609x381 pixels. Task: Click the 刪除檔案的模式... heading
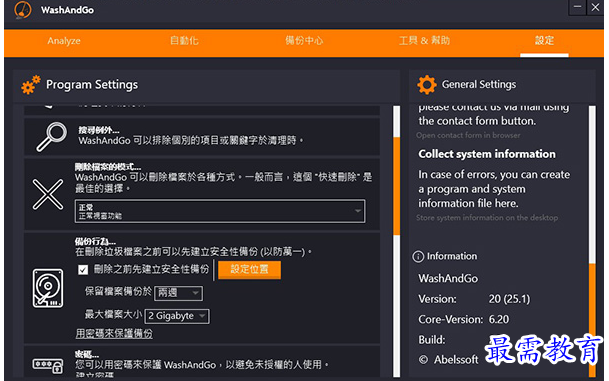(x=108, y=167)
